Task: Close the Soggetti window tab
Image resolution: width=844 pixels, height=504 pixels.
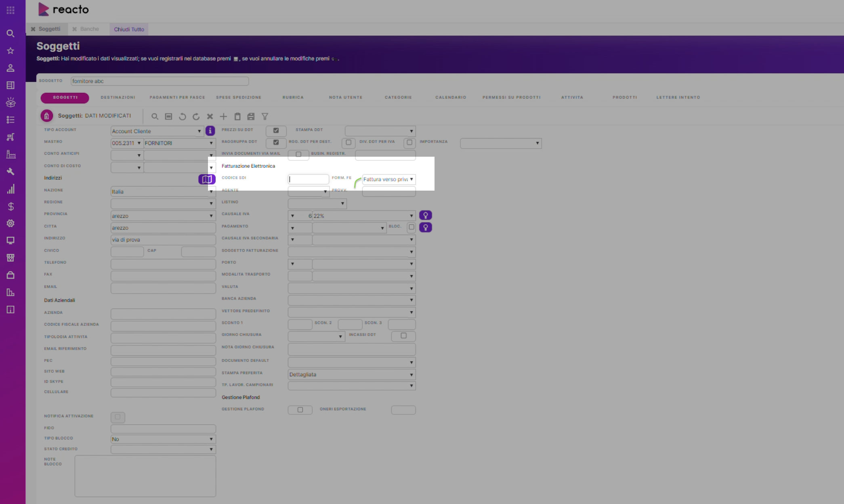Action: 33,29
